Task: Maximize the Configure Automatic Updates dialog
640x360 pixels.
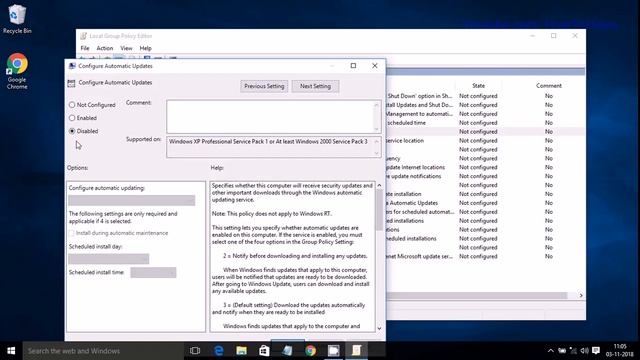Action: pos(353,66)
